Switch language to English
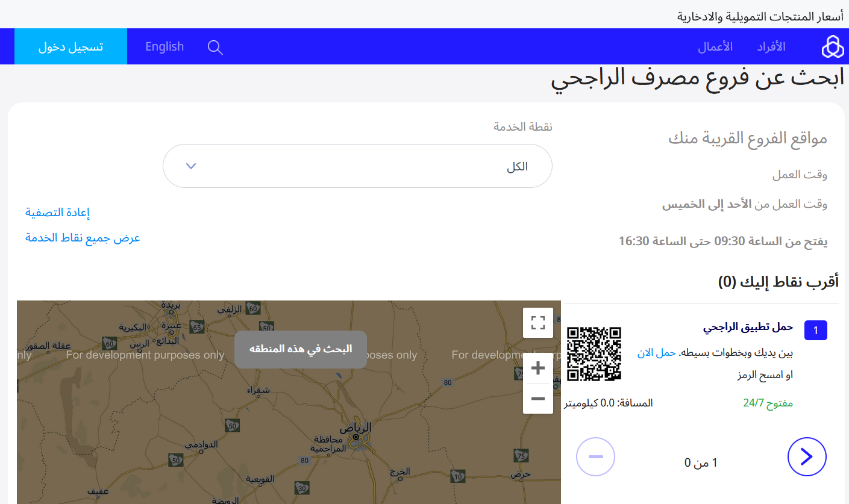The image size is (849, 504). [164, 46]
